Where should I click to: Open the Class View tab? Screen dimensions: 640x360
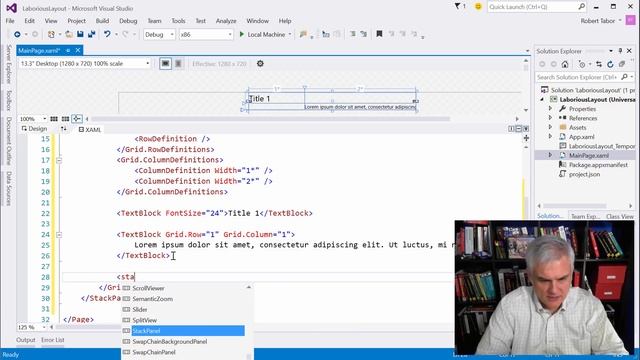pos(620,216)
